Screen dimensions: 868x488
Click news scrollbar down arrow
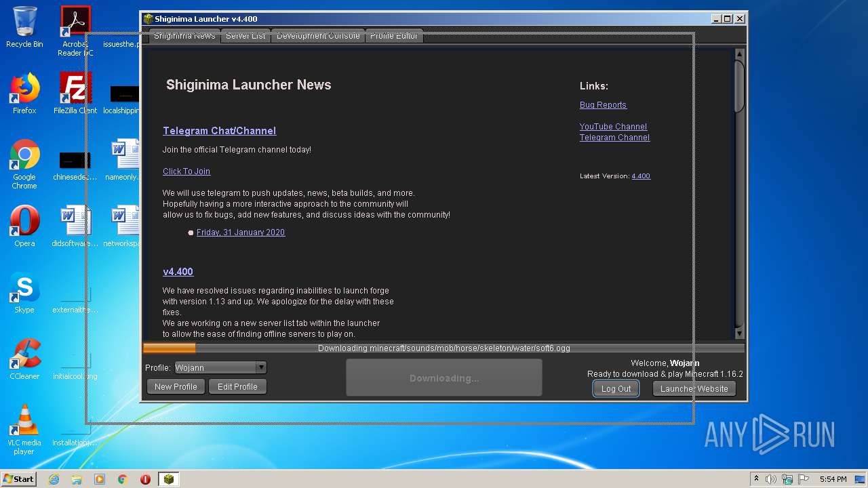coord(739,333)
